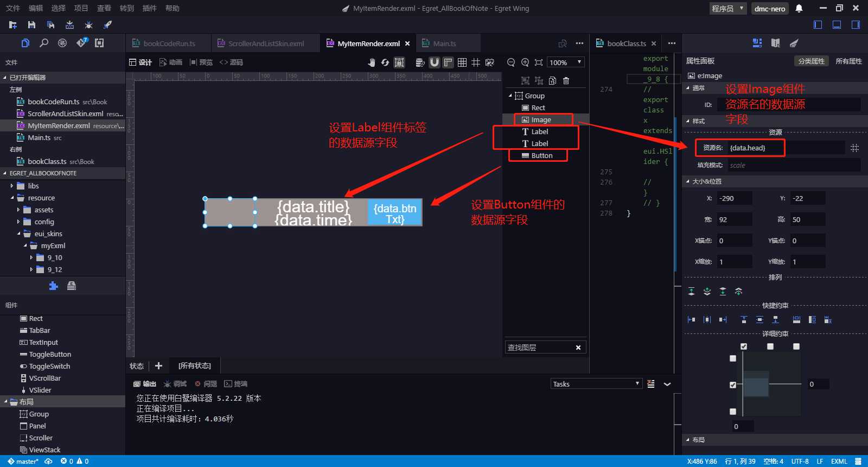Click the last arrange-order icon under 排列
Image resolution: width=868 pixels, height=467 pixels.
pyautogui.click(x=738, y=292)
